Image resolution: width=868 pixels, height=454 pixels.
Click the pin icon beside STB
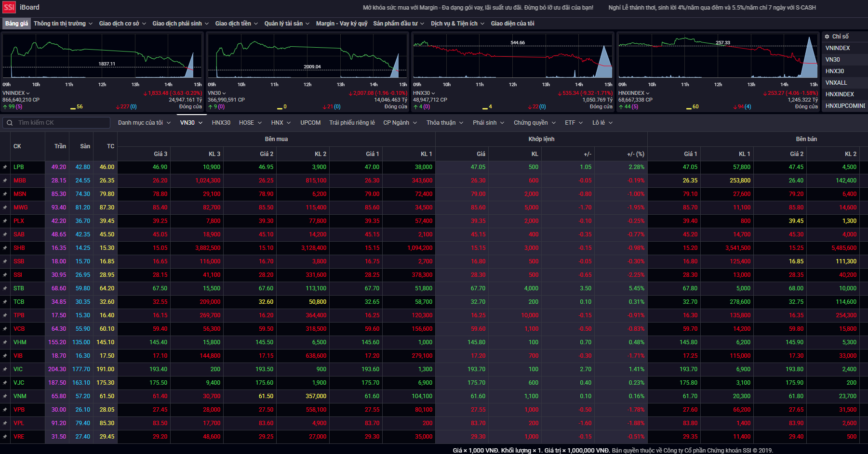coord(5,288)
